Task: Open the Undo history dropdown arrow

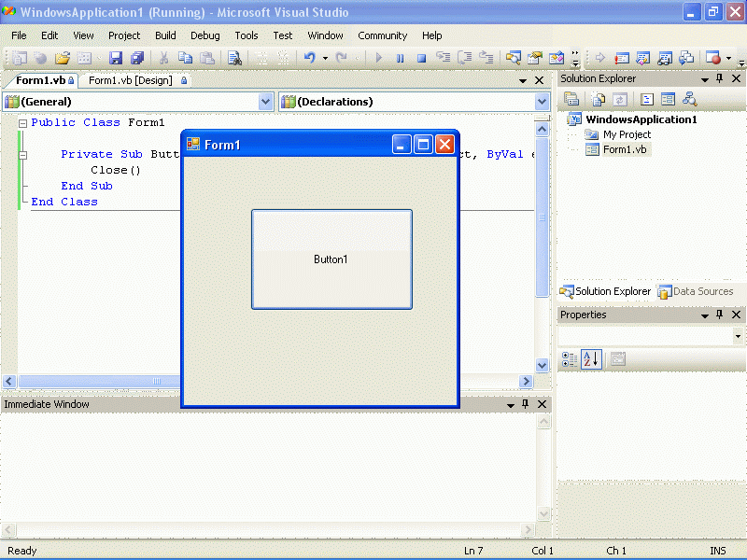Action: tap(325, 58)
